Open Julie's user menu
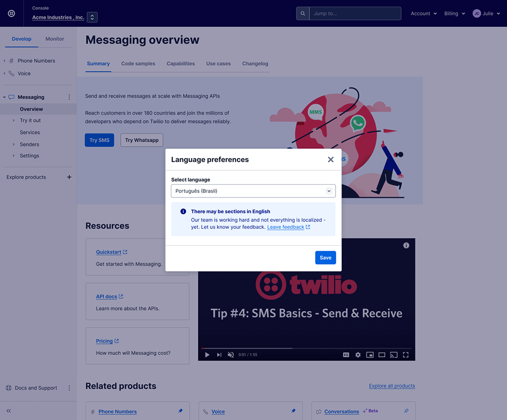This screenshot has height=420, width=507. pos(486,14)
